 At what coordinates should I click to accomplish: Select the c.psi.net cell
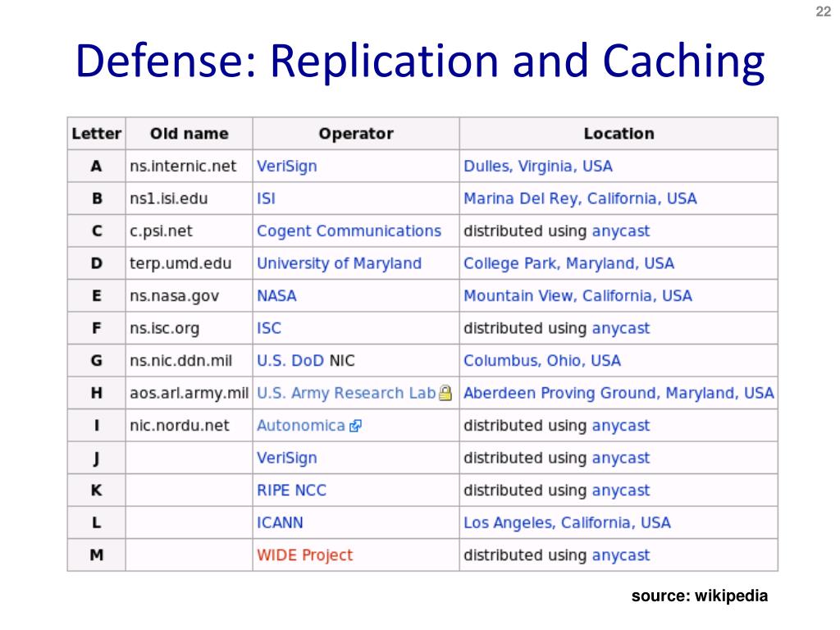pyautogui.click(x=189, y=231)
